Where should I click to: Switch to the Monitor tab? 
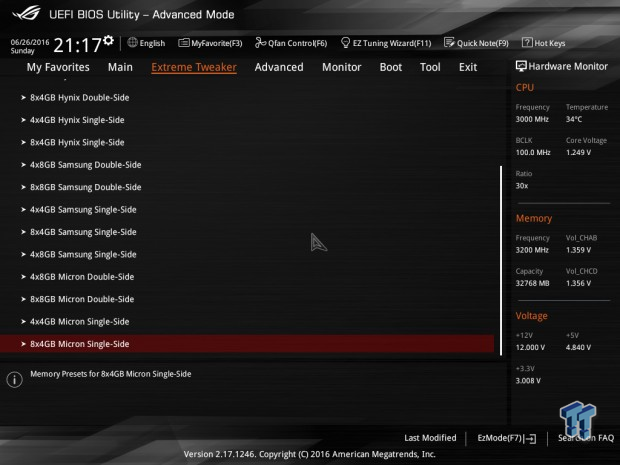click(342, 67)
